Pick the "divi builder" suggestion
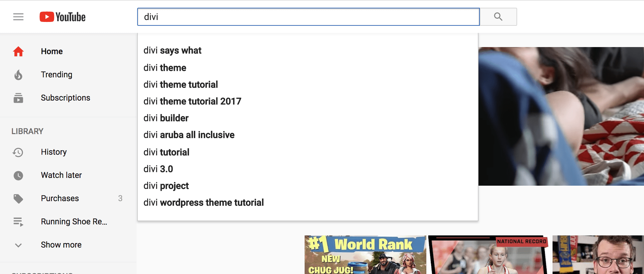 (x=166, y=118)
